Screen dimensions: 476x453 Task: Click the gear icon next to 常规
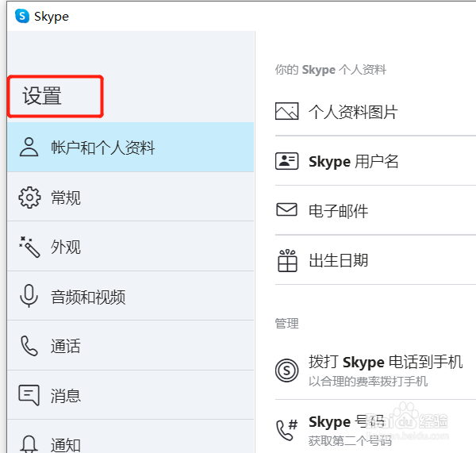29,198
